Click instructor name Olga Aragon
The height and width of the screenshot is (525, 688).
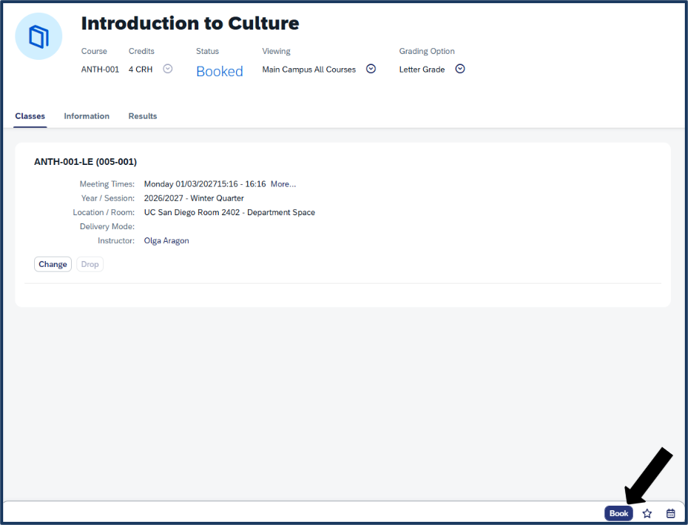tap(166, 241)
